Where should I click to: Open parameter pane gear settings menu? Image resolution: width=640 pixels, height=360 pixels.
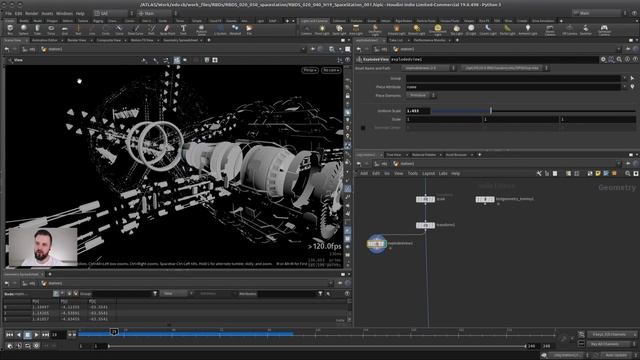tap(603, 60)
